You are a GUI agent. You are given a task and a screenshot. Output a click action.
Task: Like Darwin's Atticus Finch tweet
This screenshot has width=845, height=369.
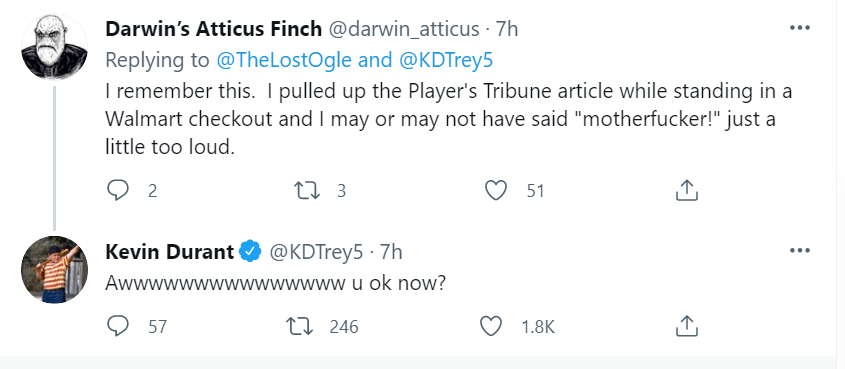tap(496, 191)
